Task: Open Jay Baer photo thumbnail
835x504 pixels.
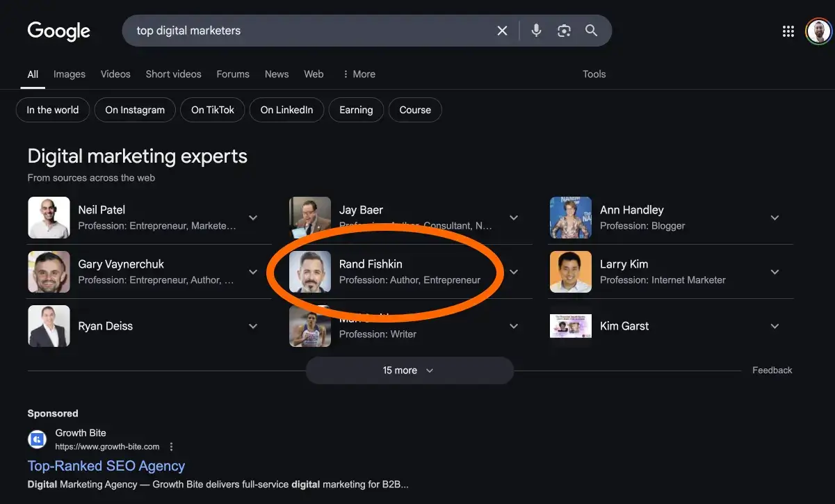Action: coord(310,218)
